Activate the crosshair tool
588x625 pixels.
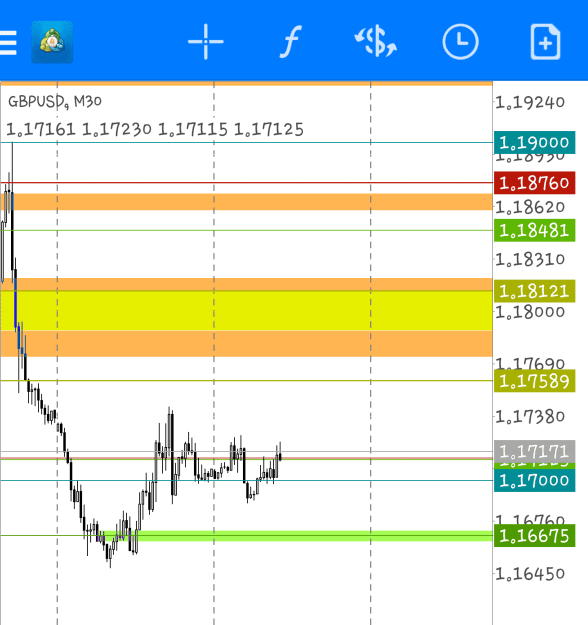pyautogui.click(x=206, y=42)
